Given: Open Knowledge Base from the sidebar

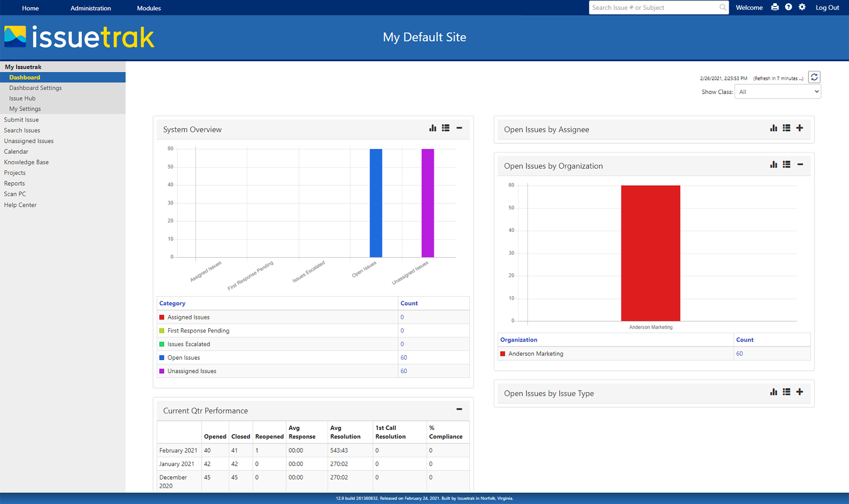Looking at the screenshot, I should click(x=26, y=162).
